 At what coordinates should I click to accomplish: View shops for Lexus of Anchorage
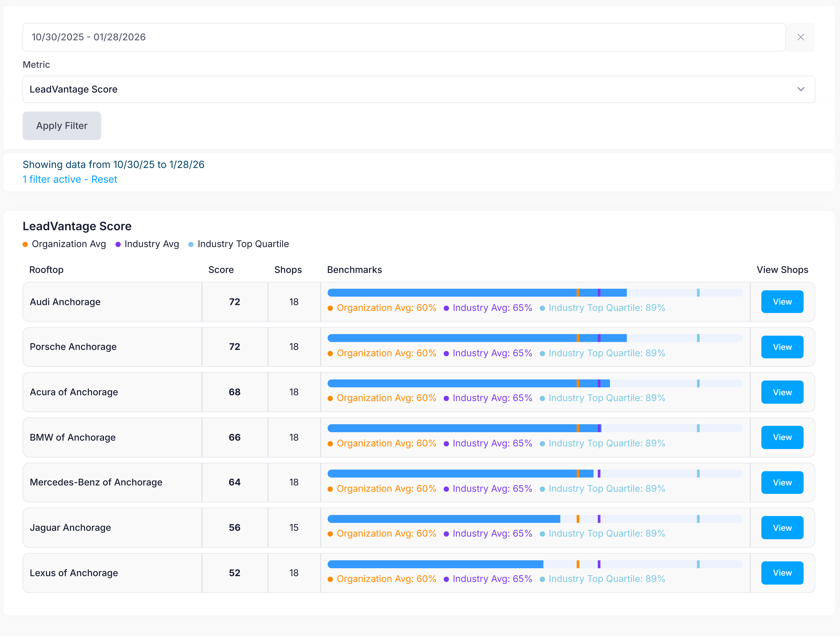point(782,573)
